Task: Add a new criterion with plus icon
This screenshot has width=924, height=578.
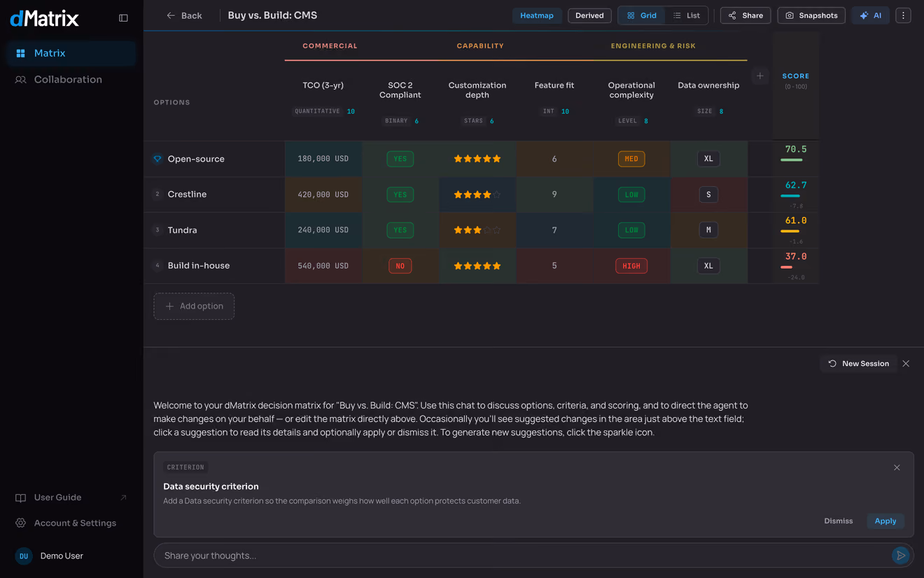Action: [x=759, y=76]
